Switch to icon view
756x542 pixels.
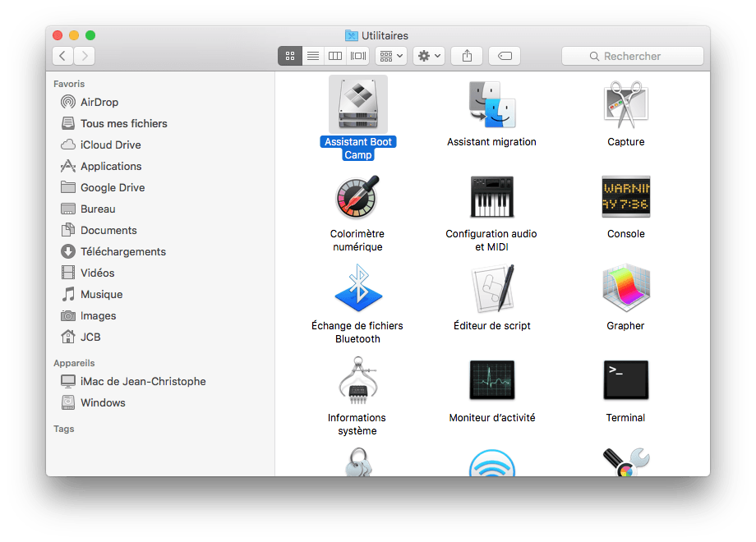(290, 56)
